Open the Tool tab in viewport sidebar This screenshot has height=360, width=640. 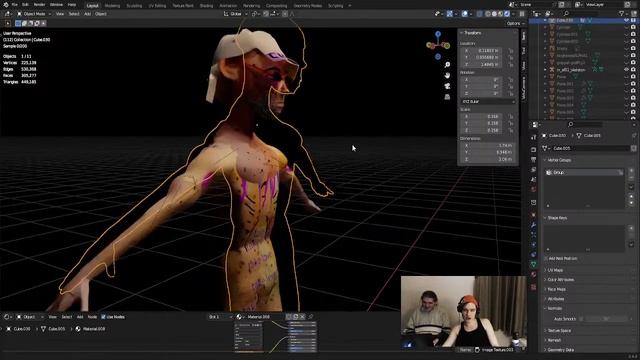click(x=524, y=51)
